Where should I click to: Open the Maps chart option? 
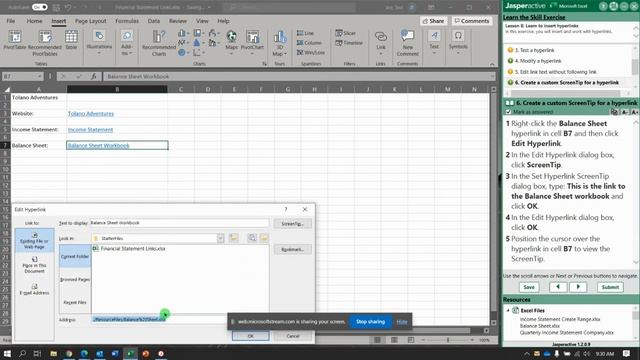(231, 42)
